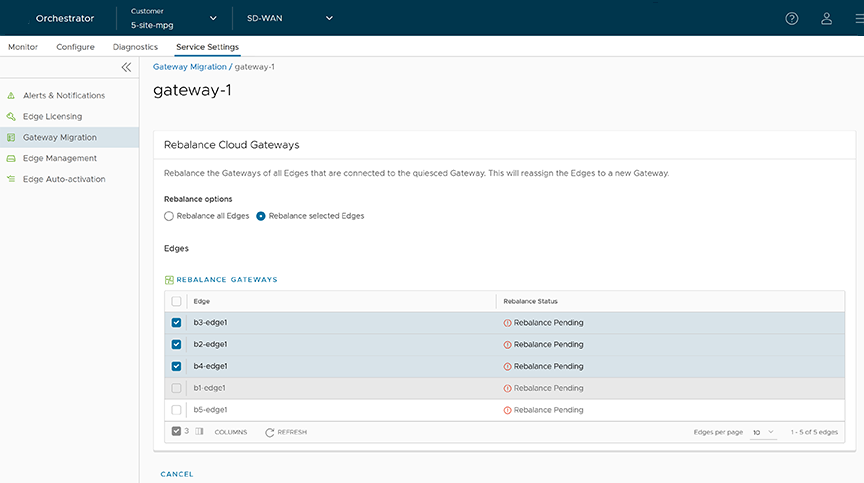864x483 pixels.
Task: Open the hamburger menu in top bar
Action: (x=858, y=18)
